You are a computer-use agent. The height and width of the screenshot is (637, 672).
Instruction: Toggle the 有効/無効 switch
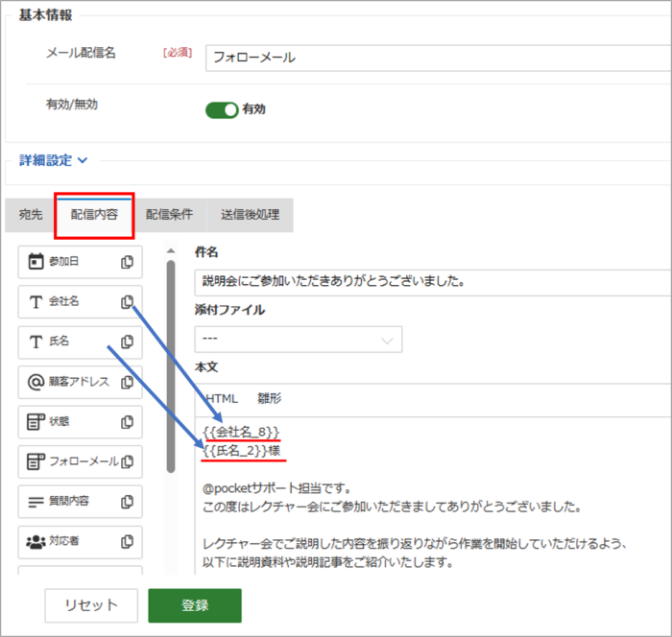tap(222, 110)
